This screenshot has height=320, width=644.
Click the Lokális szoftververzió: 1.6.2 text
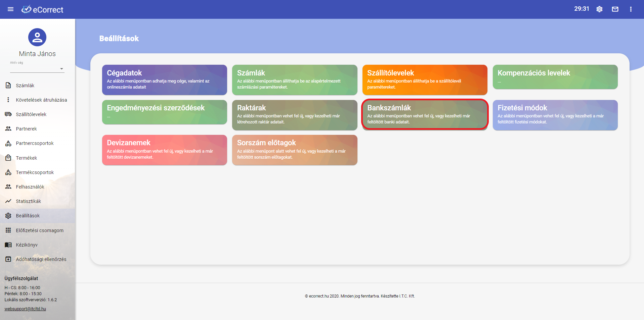pyautogui.click(x=31, y=300)
